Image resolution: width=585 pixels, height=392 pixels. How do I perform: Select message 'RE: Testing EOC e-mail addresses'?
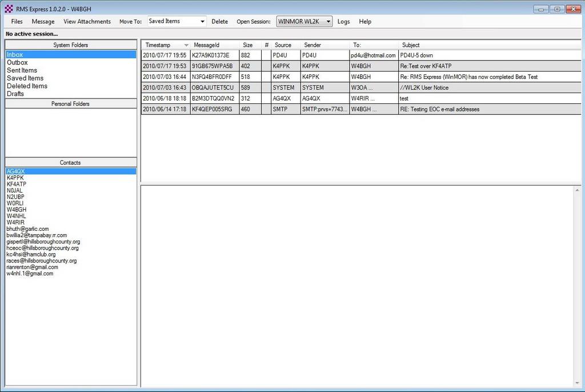coord(361,109)
